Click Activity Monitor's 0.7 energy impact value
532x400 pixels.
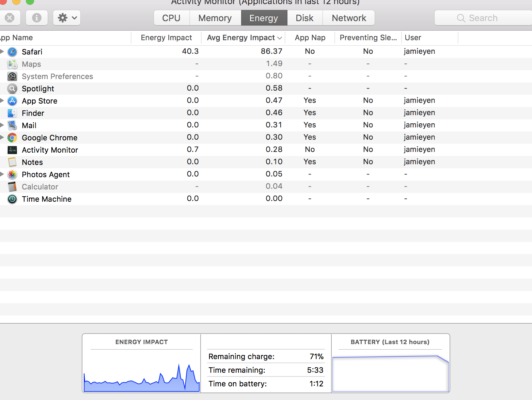pos(193,149)
